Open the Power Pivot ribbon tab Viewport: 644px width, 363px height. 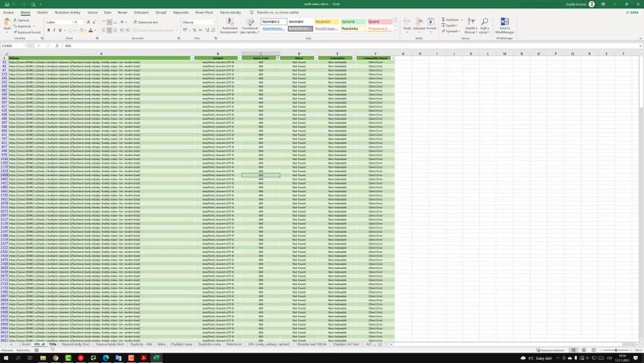(x=204, y=12)
